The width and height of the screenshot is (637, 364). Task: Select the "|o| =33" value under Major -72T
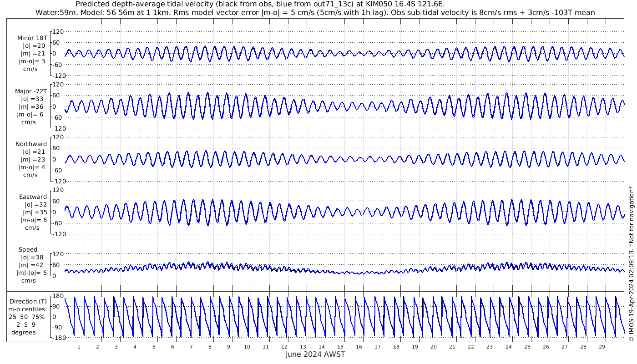coord(33,99)
